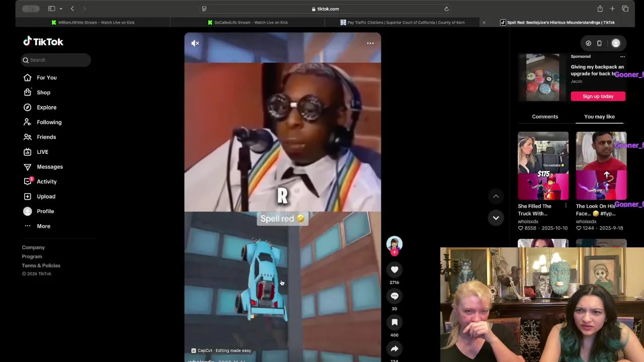The width and height of the screenshot is (644, 362).
Task: Go to the previous video with up chevron
Action: pyautogui.click(x=496, y=196)
